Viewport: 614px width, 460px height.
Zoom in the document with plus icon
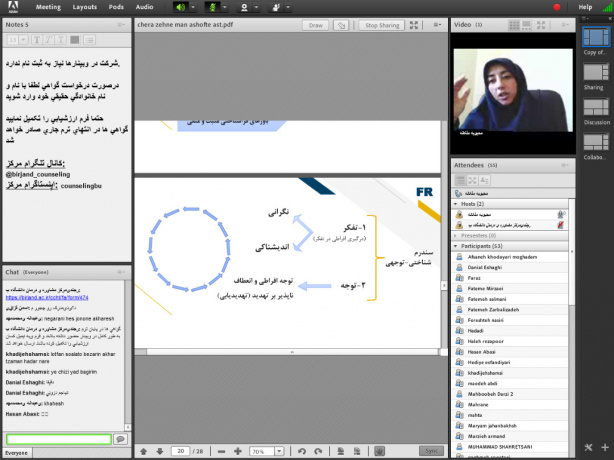coord(237,451)
